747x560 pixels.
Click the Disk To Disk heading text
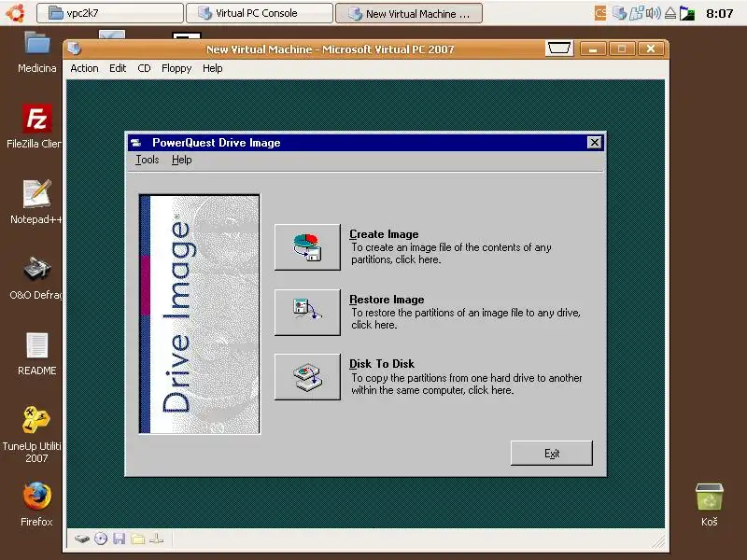click(382, 364)
